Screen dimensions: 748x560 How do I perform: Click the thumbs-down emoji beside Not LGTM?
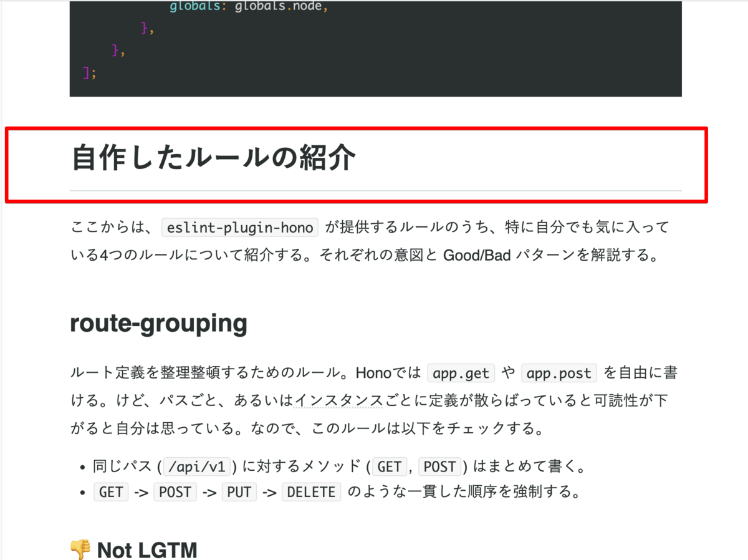point(80,549)
